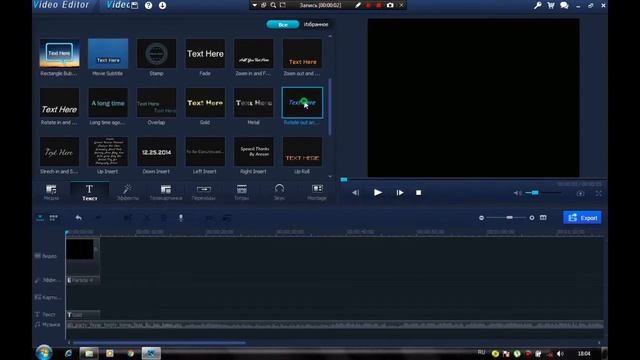Select the text clip on the text track
Viewport: 640px width, 360px height.
coord(83,315)
